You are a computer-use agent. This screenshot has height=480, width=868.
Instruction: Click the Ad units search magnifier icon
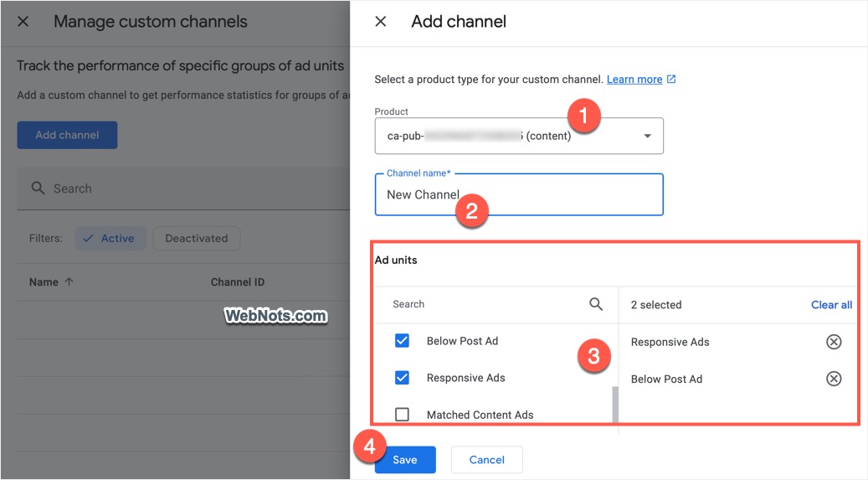tap(596, 304)
